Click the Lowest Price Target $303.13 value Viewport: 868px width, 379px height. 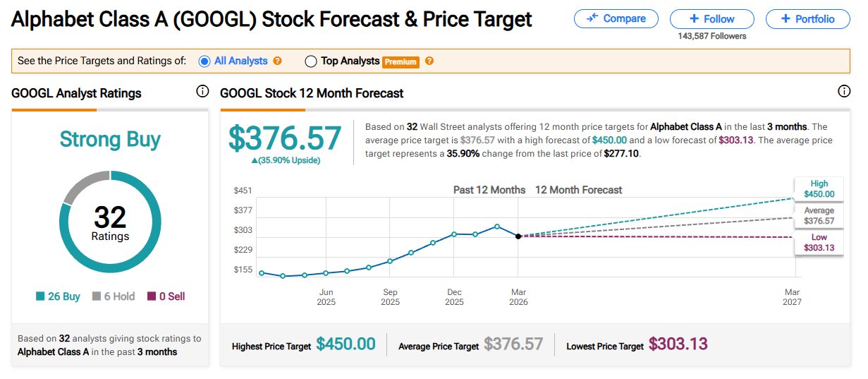(678, 344)
